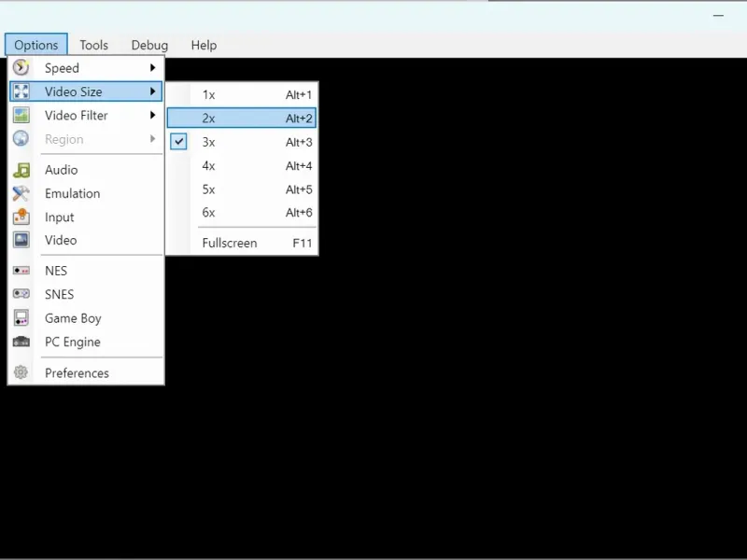Choose the 3x video size entry

tap(242, 142)
